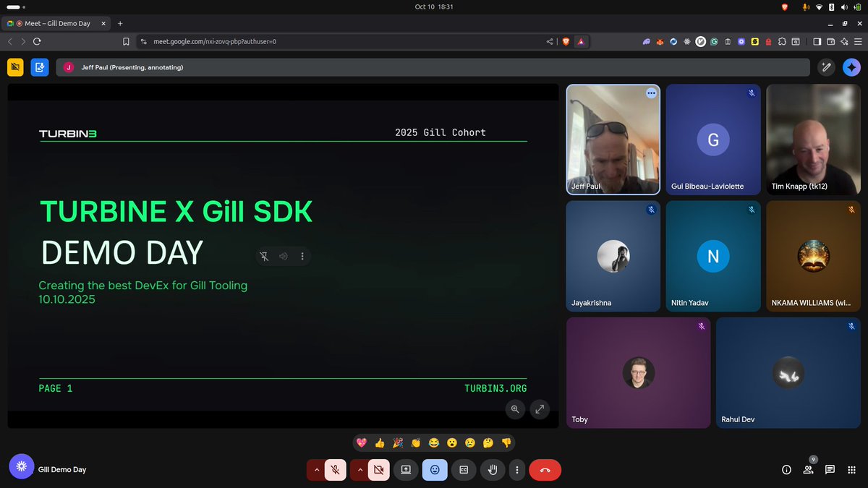Screen dimensions: 868x488
Task: Send thinking face reaction
Action: point(488,442)
